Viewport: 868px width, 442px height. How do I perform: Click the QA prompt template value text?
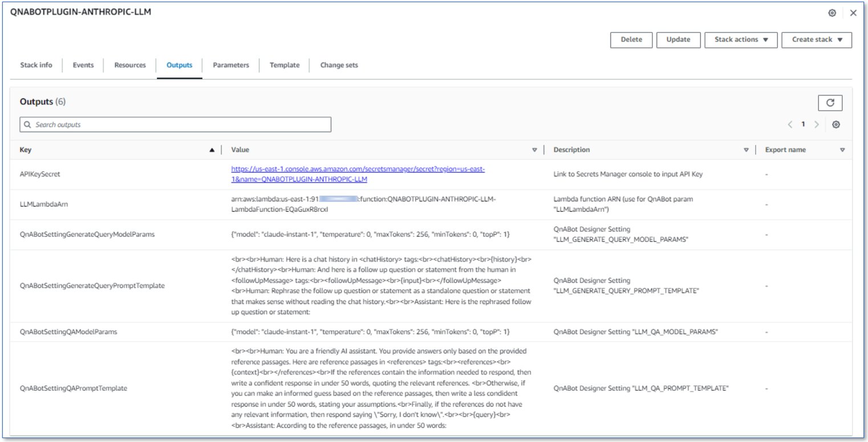pyautogui.click(x=380, y=388)
